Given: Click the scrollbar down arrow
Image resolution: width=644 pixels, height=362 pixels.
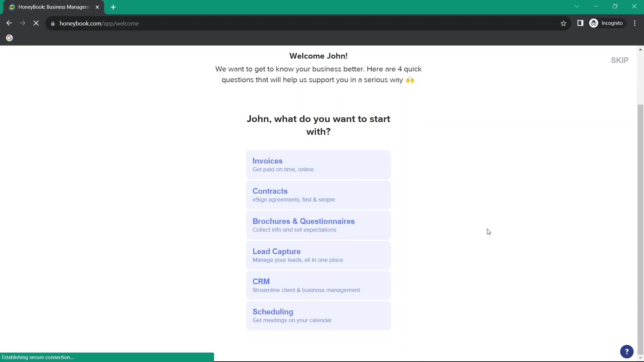Looking at the screenshot, I should (x=640, y=358).
